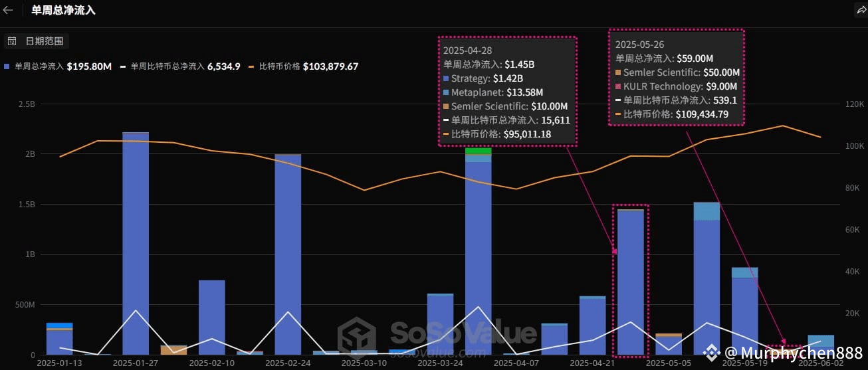Select the tall bar between 2025-05-05 and 2025-05-19
The height and width of the screenshot is (370, 868).
pyautogui.click(x=706, y=279)
